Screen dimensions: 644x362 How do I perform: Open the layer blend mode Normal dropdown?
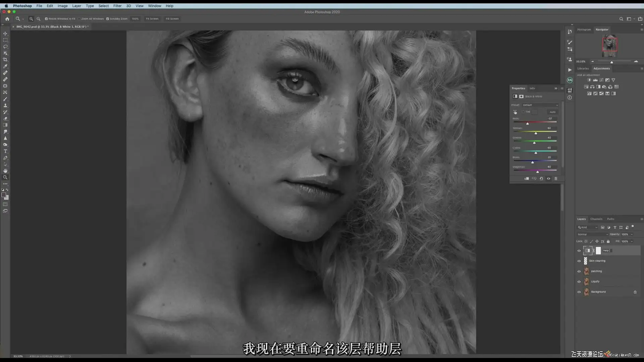point(593,234)
